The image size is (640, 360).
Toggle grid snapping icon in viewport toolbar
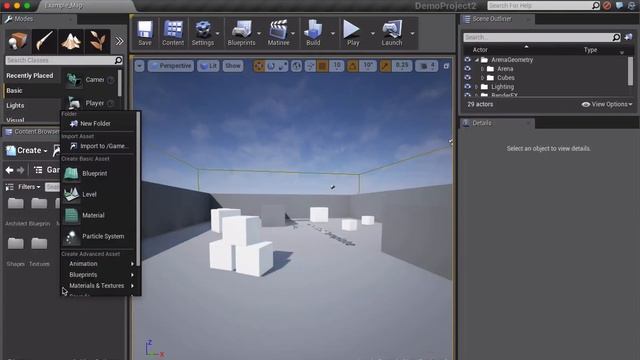322,66
